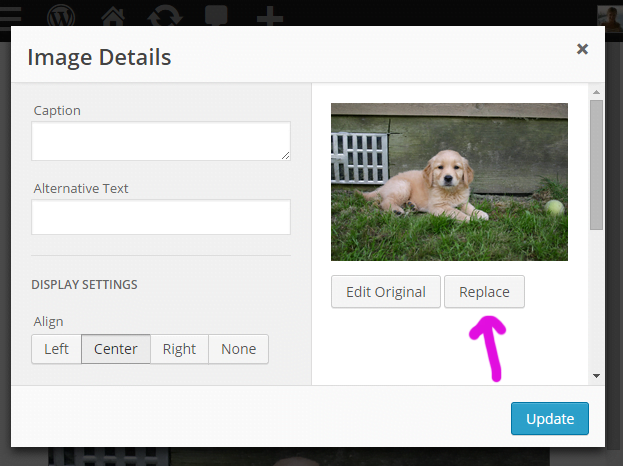The width and height of the screenshot is (623, 466).
Task: Click the Align label
Action: (x=48, y=321)
